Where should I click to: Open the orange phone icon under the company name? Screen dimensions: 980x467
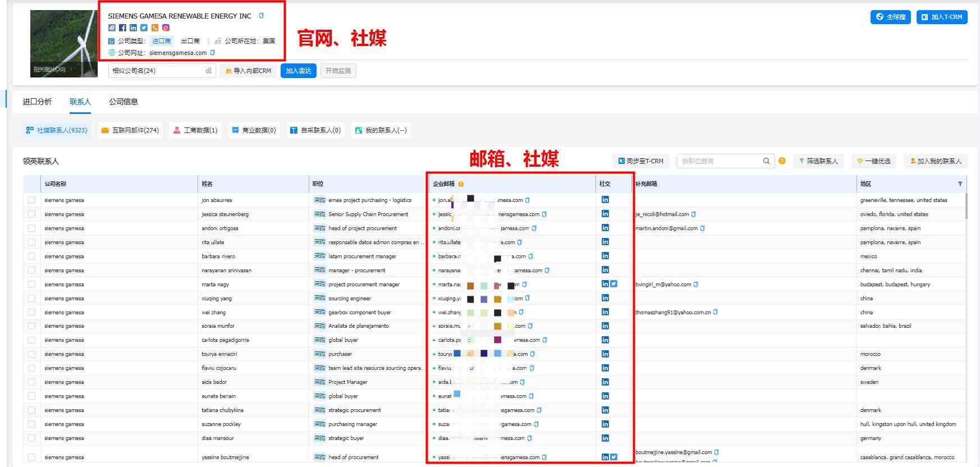(155, 28)
